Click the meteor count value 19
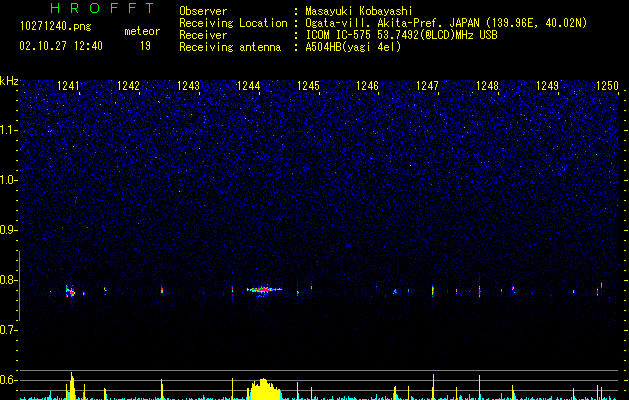629x400 pixels. click(145, 46)
